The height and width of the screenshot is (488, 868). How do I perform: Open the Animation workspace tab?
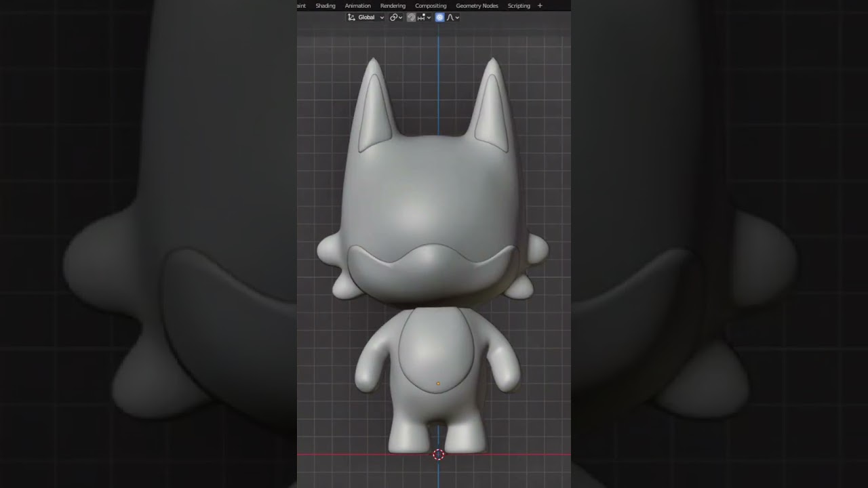(x=358, y=5)
